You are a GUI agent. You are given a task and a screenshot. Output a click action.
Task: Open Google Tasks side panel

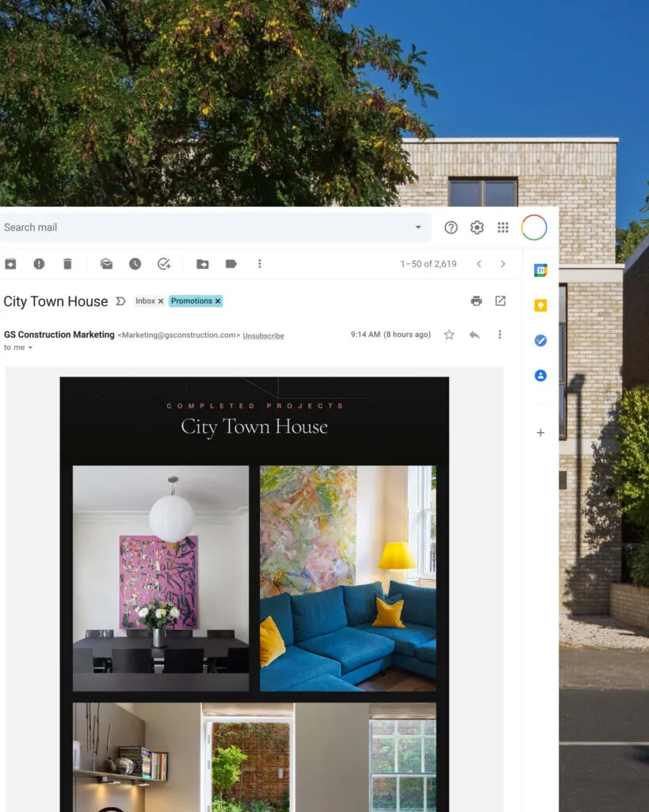click(x=540, y=341)
